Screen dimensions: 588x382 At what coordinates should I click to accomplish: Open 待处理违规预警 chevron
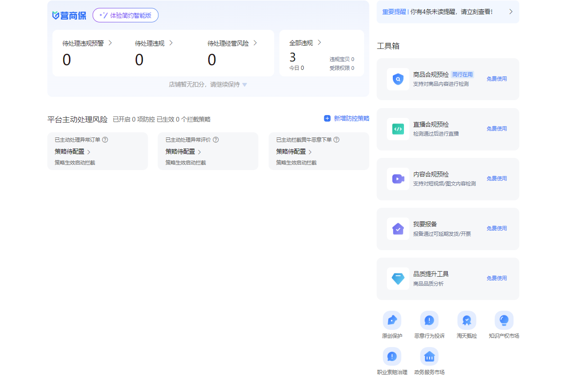pyautogui.click(x=110, y=43)
